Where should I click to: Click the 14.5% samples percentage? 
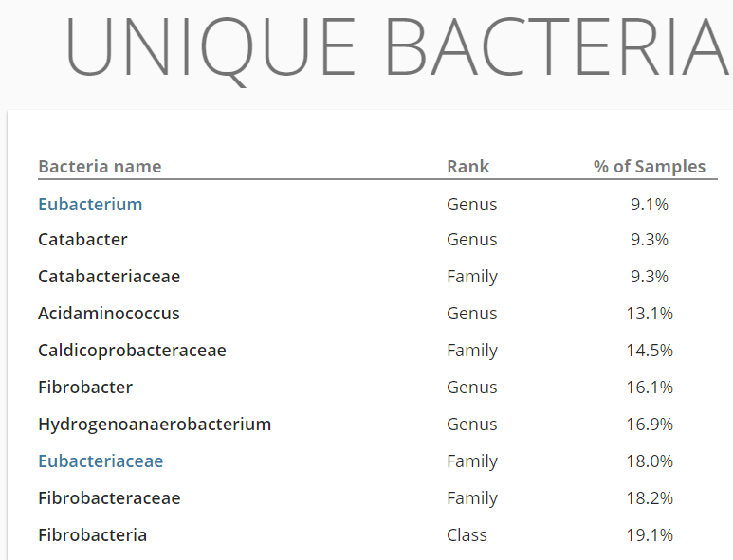point(650,351)
